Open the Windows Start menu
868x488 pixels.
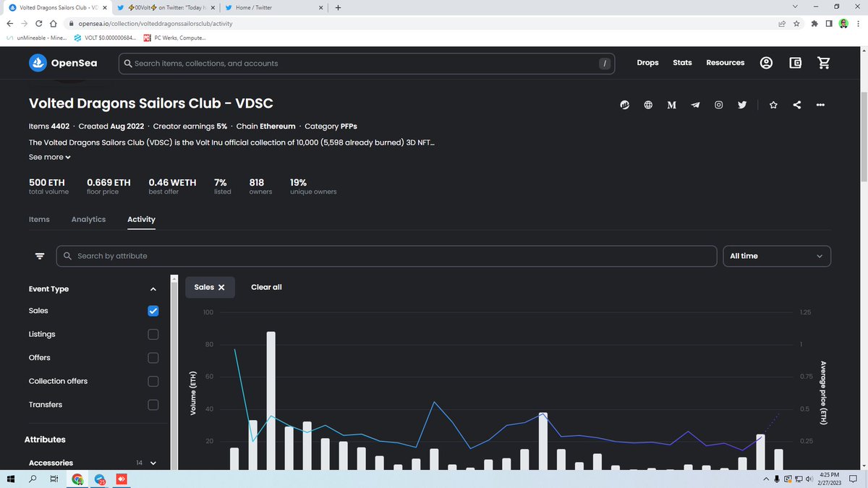pyautogui.click(x=12, y=479)
